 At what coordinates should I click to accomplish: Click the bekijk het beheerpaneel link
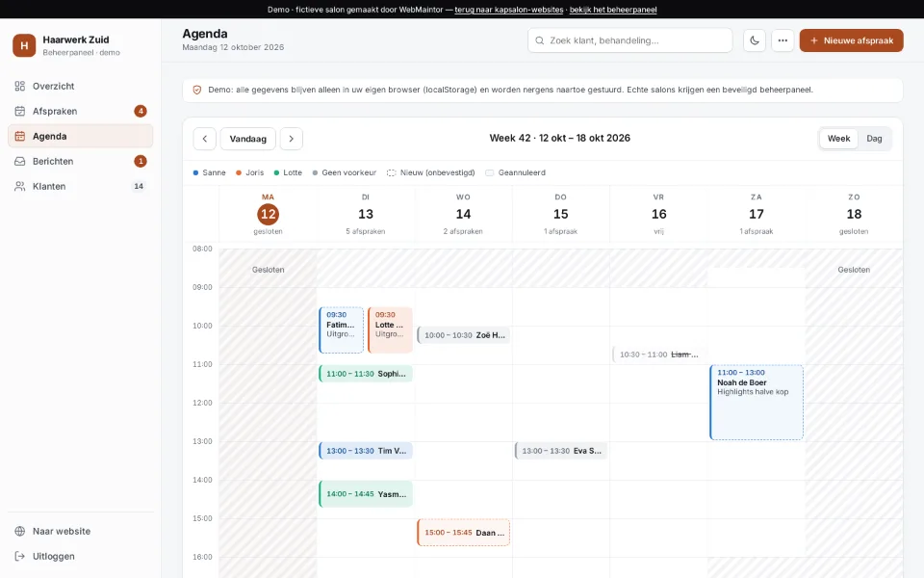(613, 10)
